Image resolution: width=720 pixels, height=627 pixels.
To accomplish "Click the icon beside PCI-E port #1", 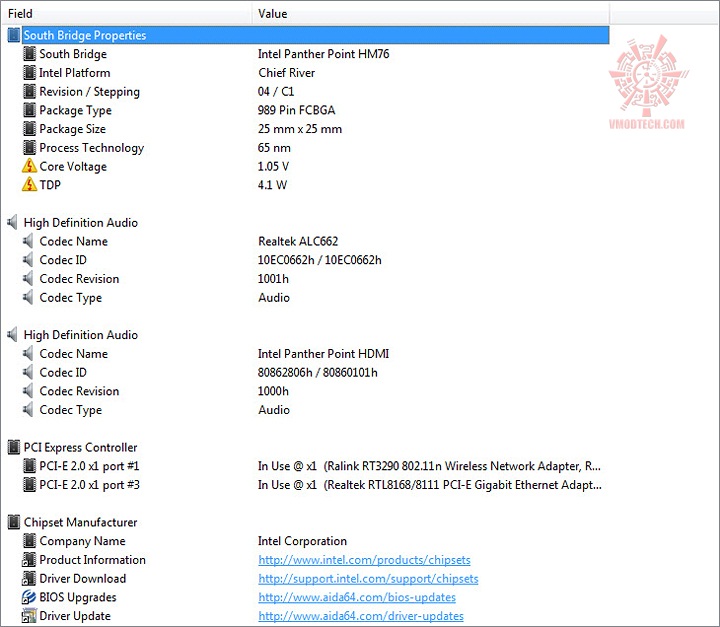I will click(29, 466).
